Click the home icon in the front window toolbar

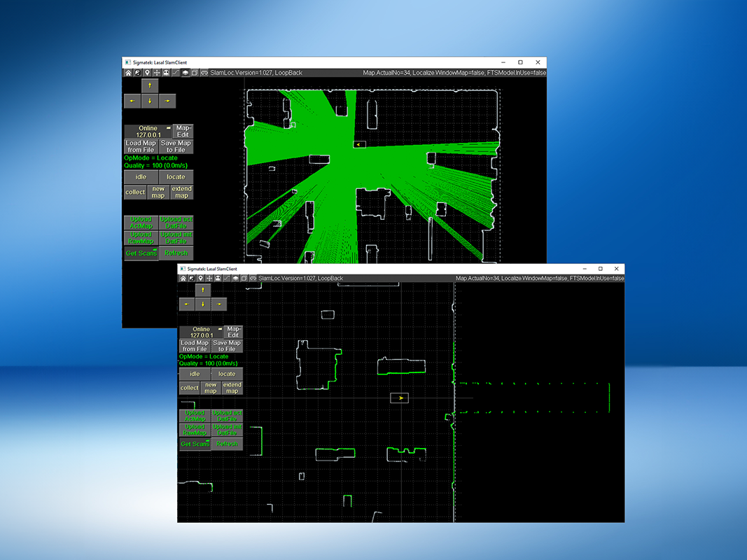[x=183, y=278]
